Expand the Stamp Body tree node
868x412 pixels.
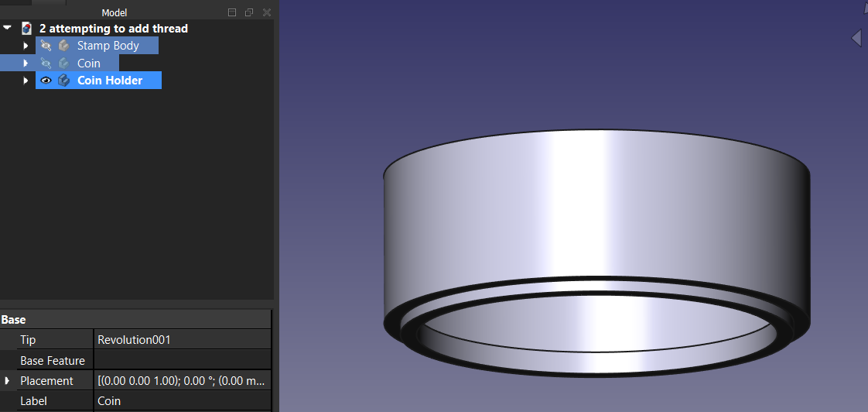tap(26, 46)
